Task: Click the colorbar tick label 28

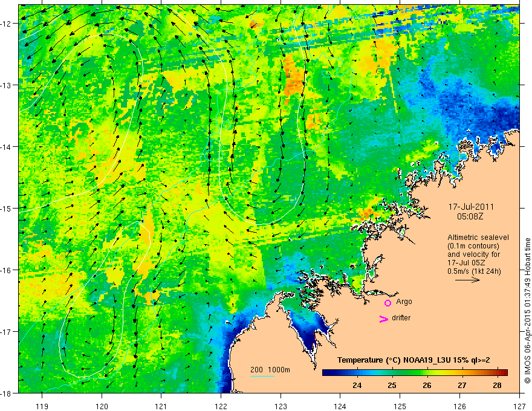Action: click(497, 385)
